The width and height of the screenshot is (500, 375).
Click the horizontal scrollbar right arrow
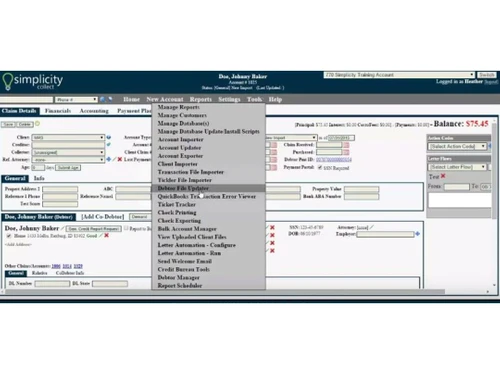tap(487, 292)
